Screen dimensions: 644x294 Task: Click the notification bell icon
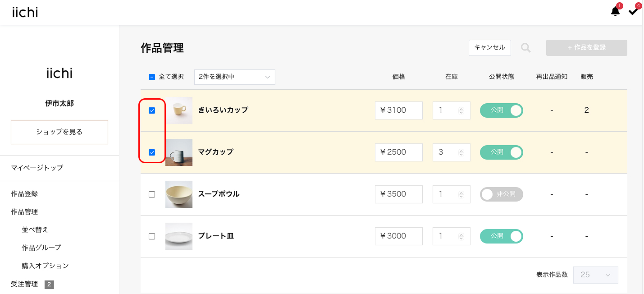click(615, 12)
